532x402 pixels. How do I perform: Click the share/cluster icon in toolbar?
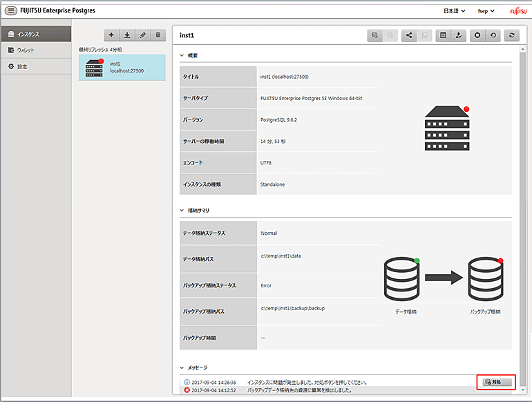point(409,35)
